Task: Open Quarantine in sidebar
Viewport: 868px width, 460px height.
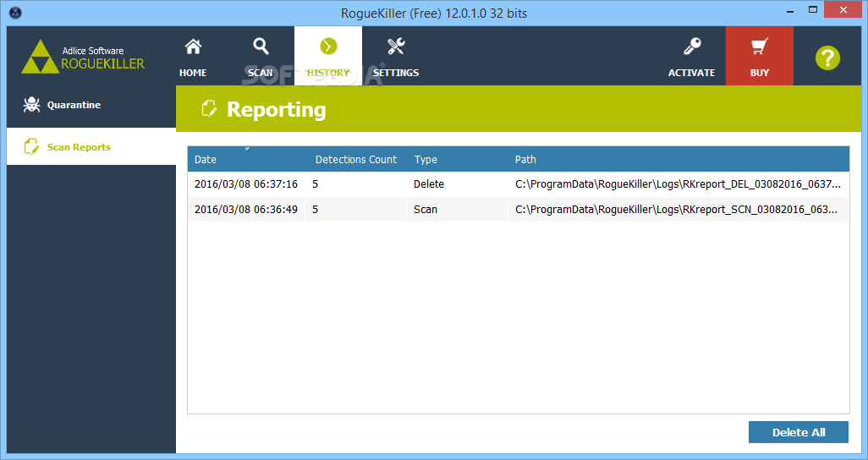Action: point(91,105)
